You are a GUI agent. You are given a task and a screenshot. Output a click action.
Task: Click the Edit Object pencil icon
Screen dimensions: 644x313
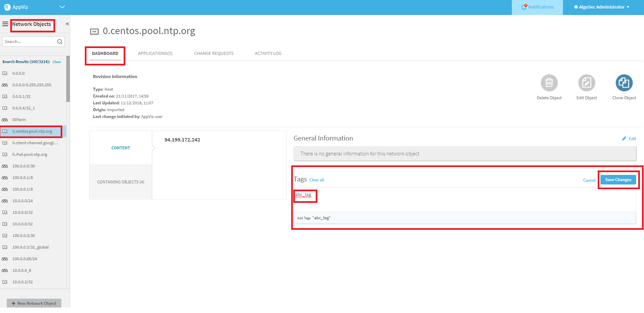click(586, 83)
